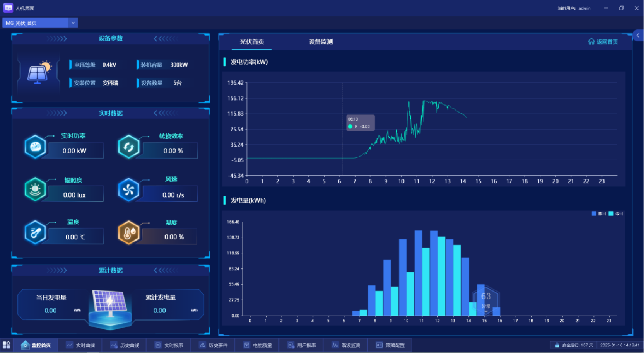Click the 当前用户: admin label
The image size is (644, 353).
(574, 8)
